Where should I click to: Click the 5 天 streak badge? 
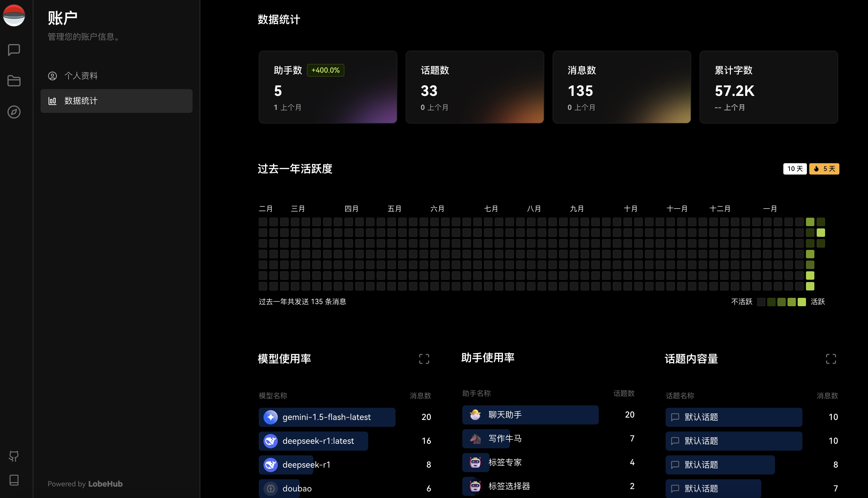[824, 169]
